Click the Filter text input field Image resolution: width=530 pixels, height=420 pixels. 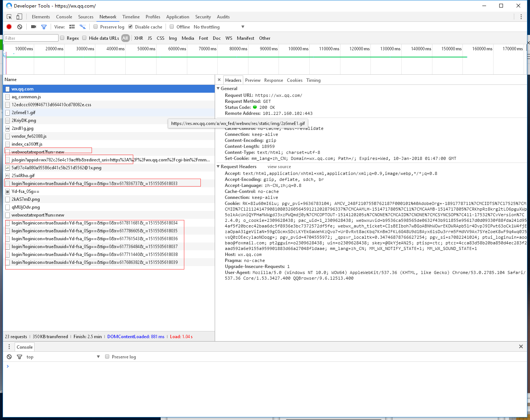pyautogui.click(x=32, y=38)
